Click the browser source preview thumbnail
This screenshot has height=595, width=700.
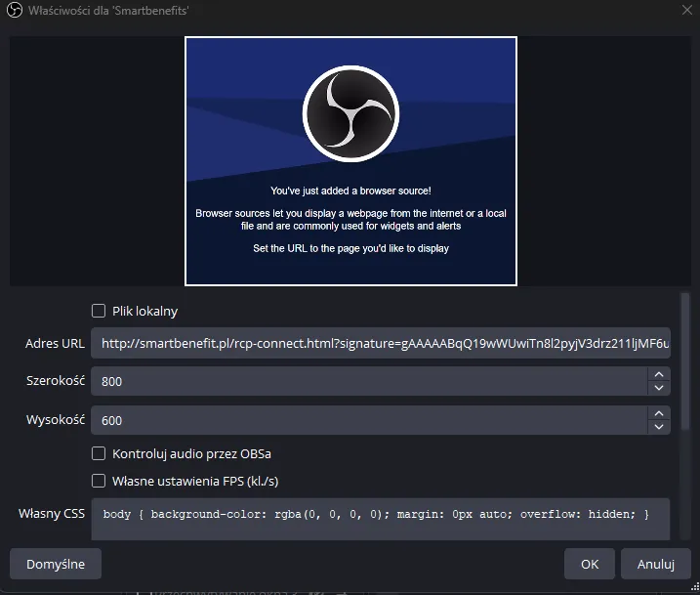pyautogui.click(x=350, y=161)
